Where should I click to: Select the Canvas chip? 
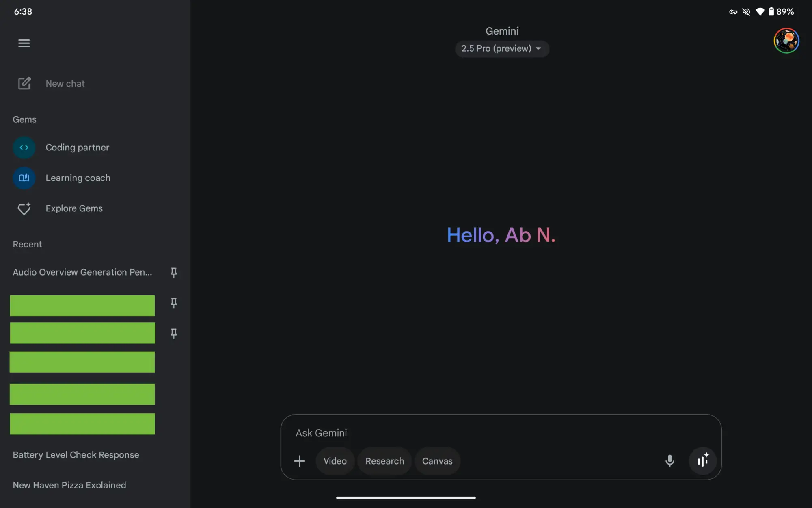437,461
